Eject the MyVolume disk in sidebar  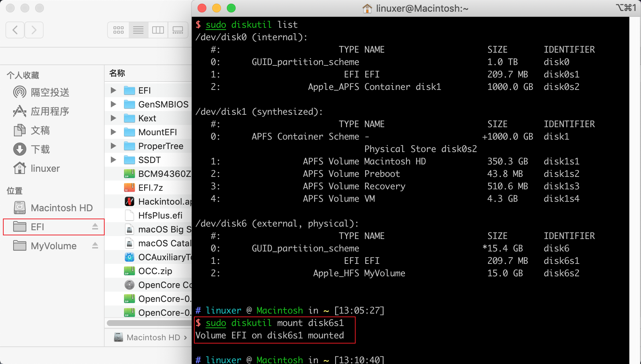[x=95, y=246]
